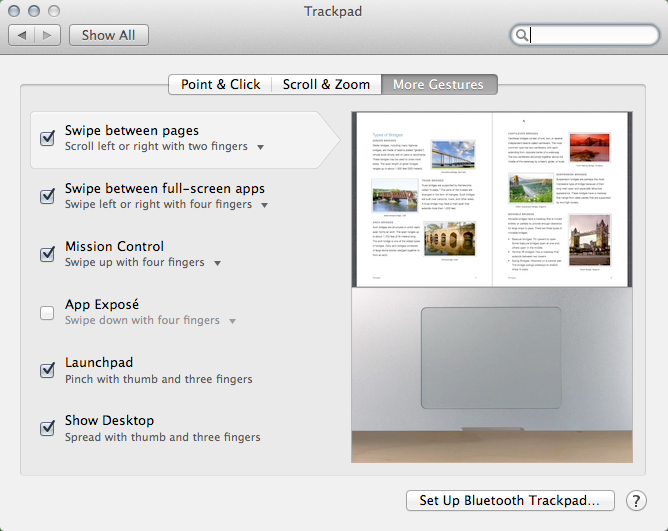Click the red close window button
The width and height of the screenshot is (668, 531).
16,11
